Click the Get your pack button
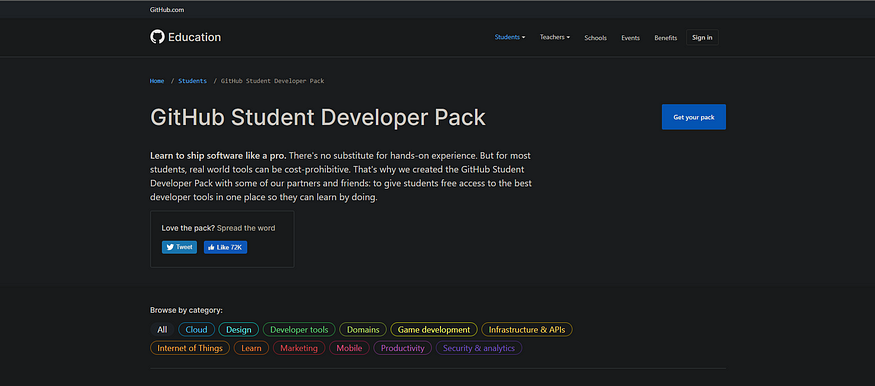875x386 pixels. (x=694, y=117)
